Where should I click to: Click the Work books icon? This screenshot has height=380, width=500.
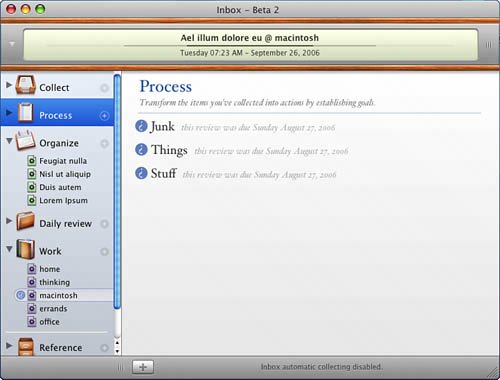25,249
